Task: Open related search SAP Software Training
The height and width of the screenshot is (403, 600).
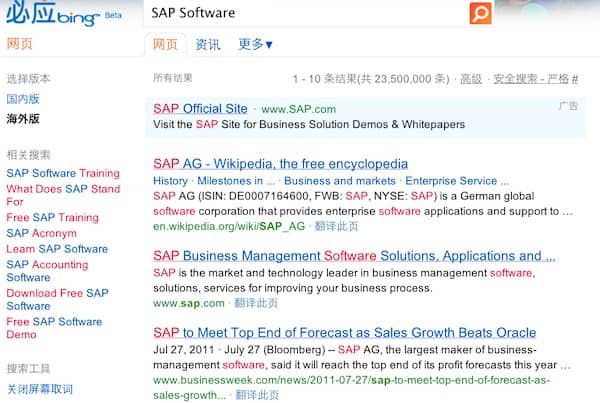Action: 63,173
